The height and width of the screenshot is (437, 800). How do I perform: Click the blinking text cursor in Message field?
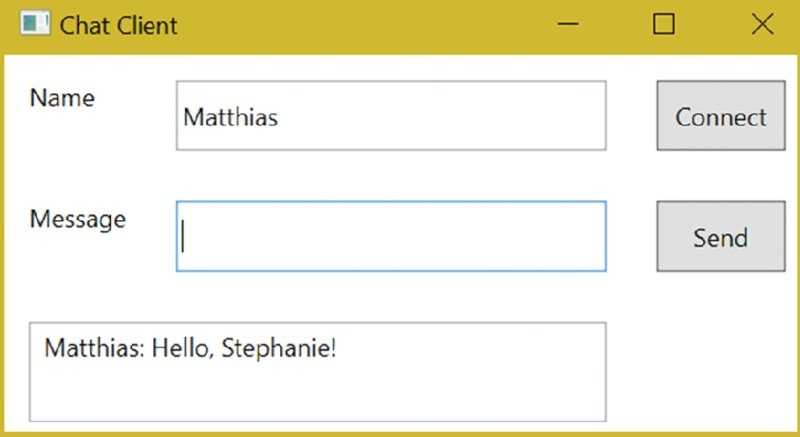pyautogui.click(x=183, y=236)
